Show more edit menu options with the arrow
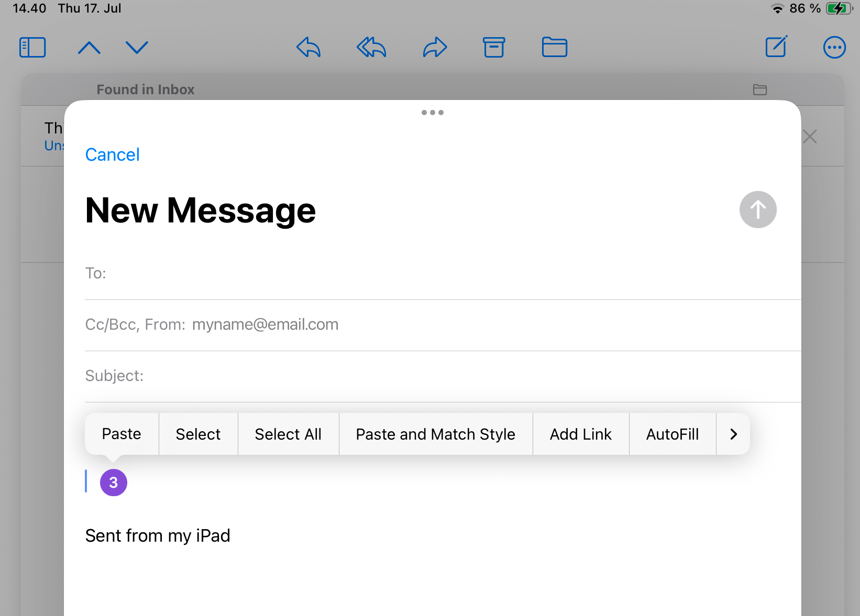Screen dimensions: 860x616 click(x=733, y=434)
